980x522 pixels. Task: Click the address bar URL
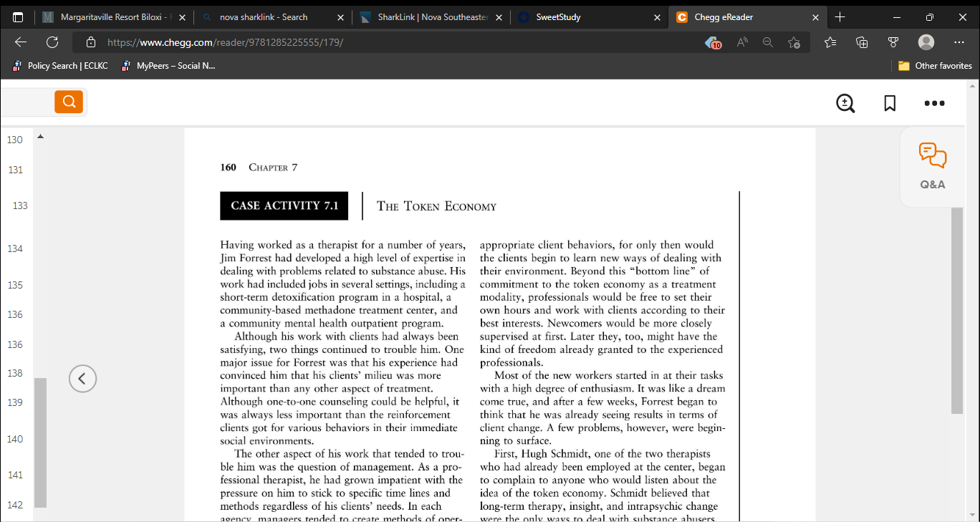pos(225,42)
